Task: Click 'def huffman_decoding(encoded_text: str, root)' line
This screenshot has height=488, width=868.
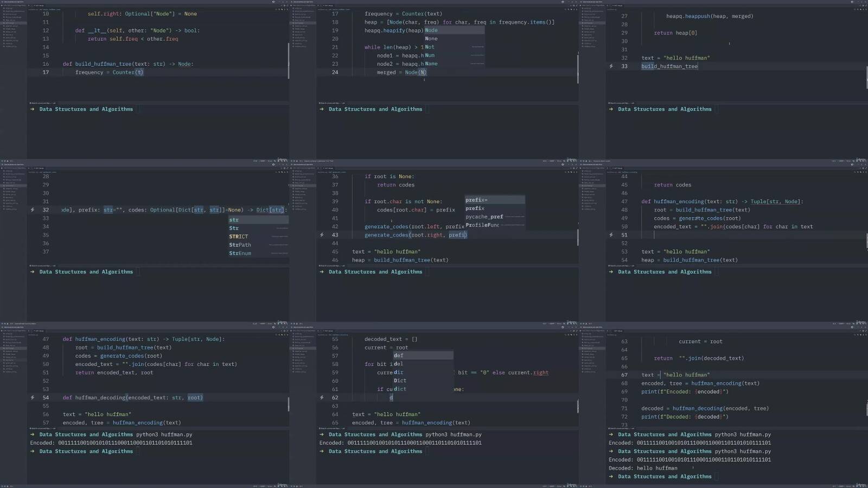Action: [132, 397]
